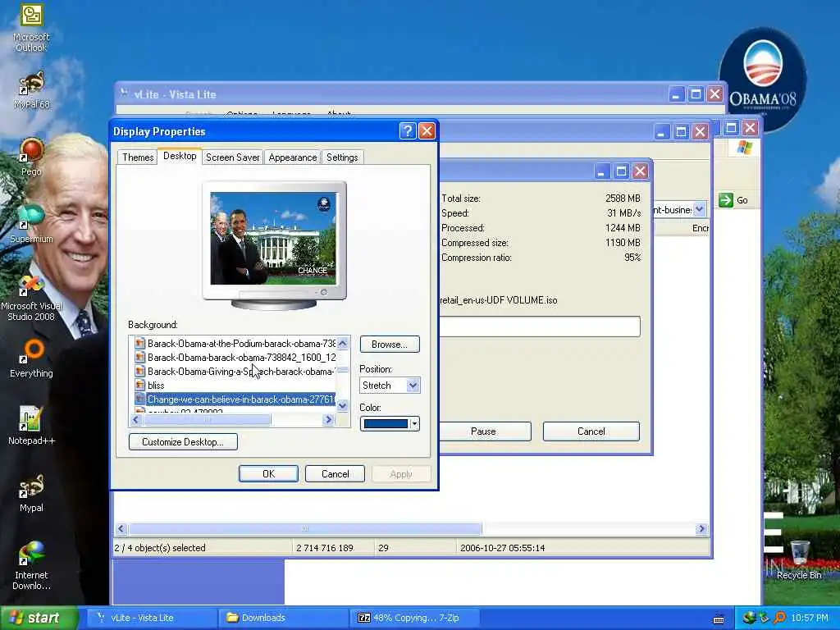Click Customize Desktop button

pos(183,442)
